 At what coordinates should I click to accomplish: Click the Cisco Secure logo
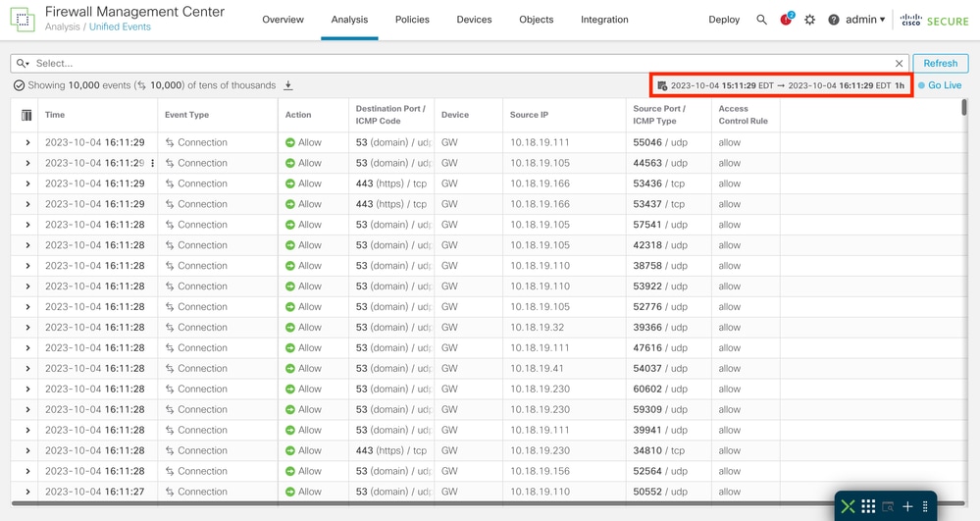coord(934,20)
